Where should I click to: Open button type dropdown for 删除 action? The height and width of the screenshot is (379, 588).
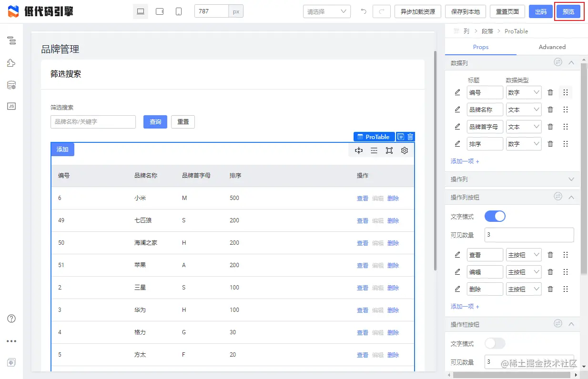(524, 289)
